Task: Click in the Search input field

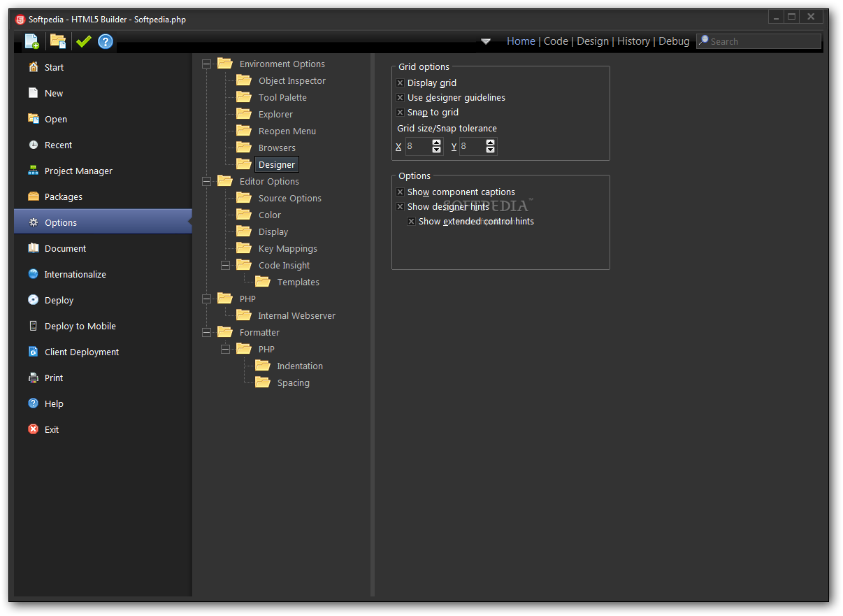Action: [x=758, y=41]
